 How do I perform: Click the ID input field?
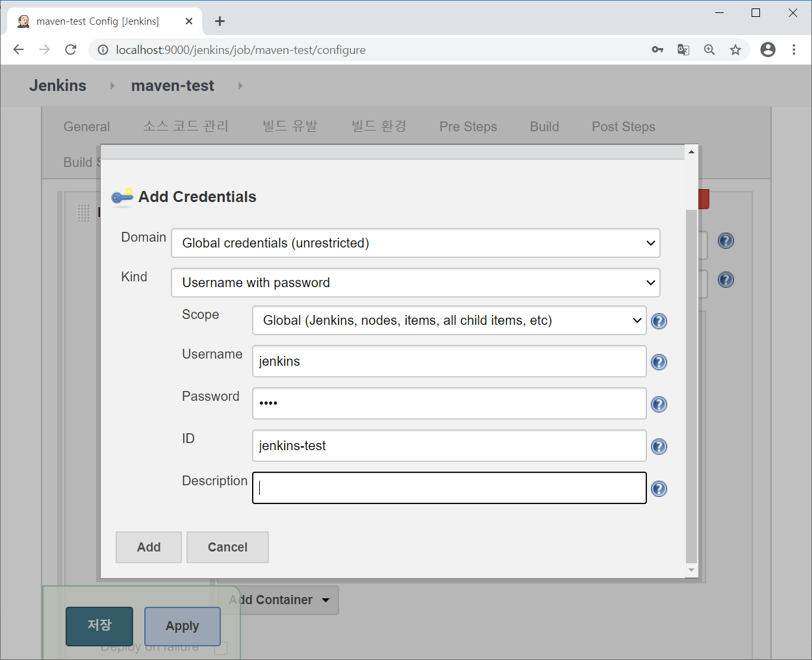click(x=450, y=446)
